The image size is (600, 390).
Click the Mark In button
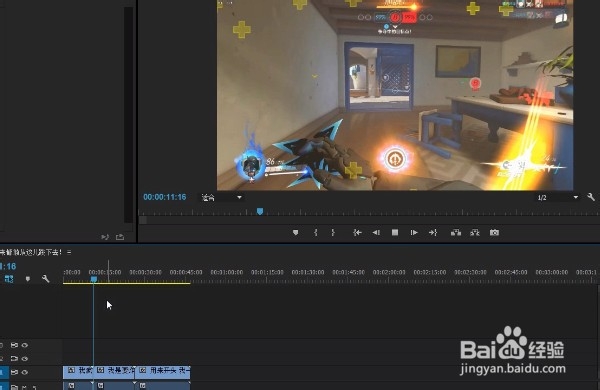tap(316, 232)
